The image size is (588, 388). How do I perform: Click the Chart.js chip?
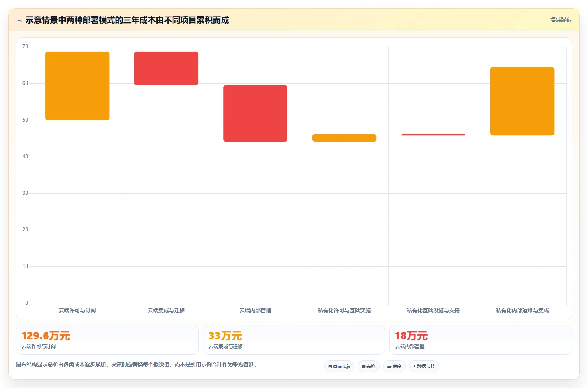point(339,366)
